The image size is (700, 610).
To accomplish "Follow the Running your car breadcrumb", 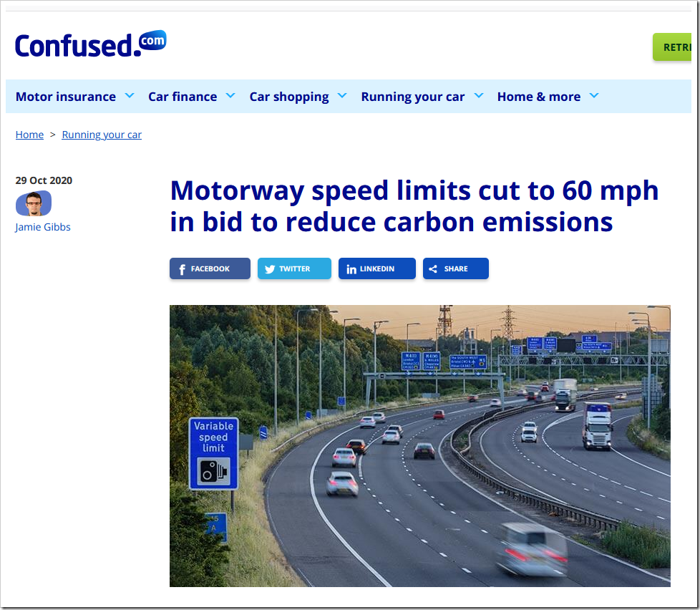I will 102,135.
